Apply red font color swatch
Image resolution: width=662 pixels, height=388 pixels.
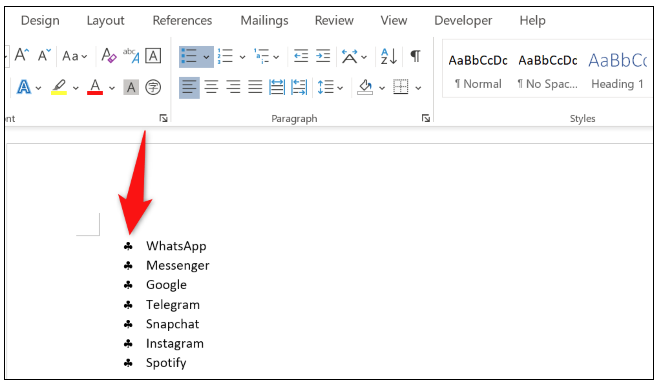tap(95, 87)
